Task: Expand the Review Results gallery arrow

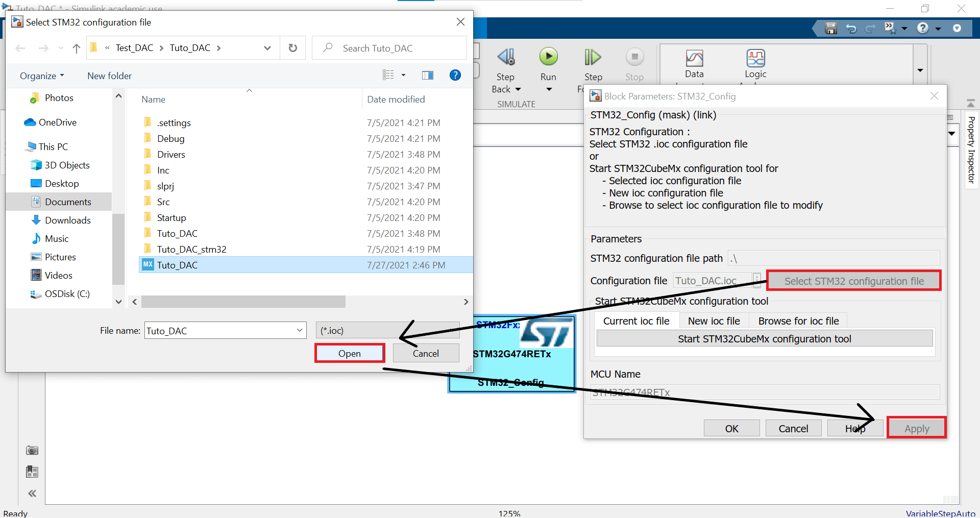Action: click(920, 70)
